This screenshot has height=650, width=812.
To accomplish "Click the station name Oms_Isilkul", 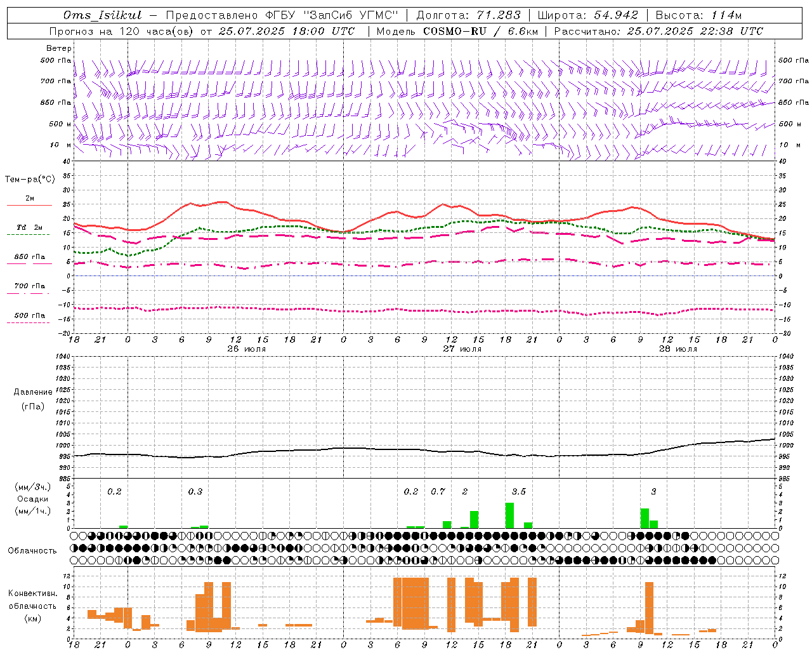I will 103,15.
